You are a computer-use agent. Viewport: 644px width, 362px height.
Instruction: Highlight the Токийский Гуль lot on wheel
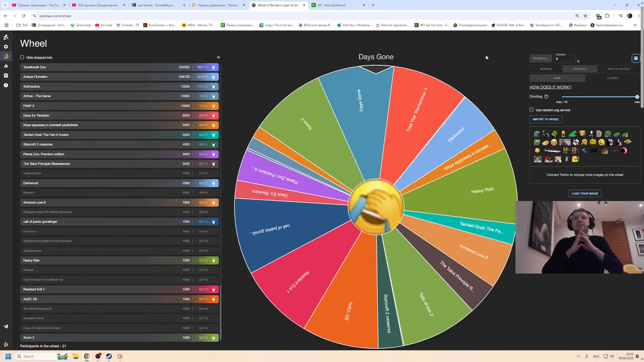[x=213, y=67]
